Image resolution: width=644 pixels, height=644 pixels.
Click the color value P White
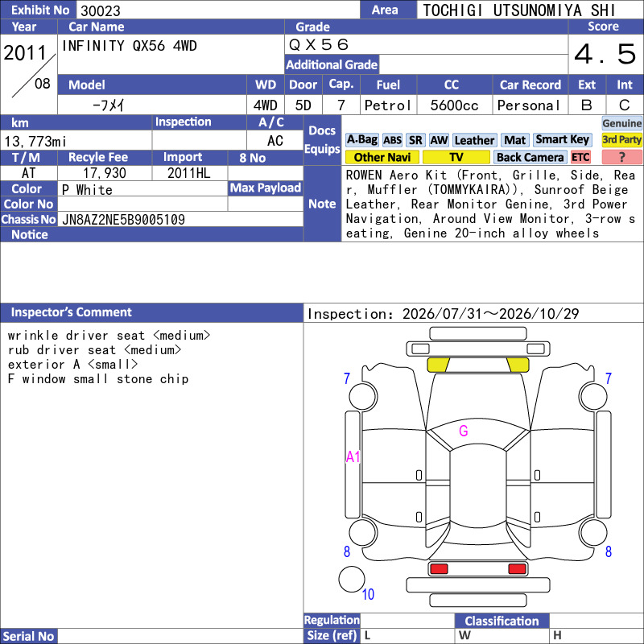pos(87,190)
